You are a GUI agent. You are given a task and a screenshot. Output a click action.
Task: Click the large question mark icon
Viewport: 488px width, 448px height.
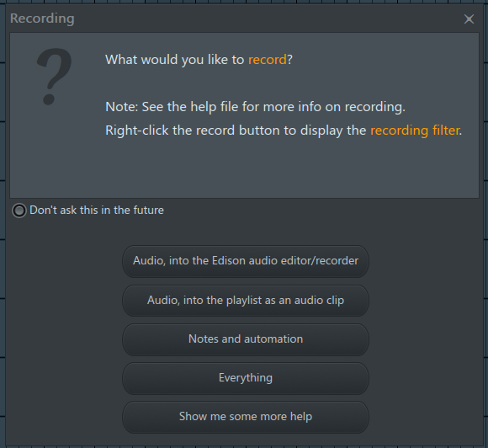pos(54,77)
